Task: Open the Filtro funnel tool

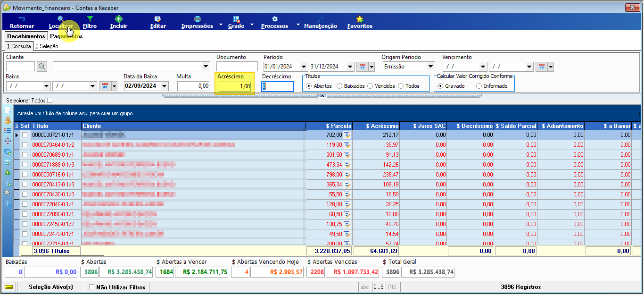Action: [90, 19]
